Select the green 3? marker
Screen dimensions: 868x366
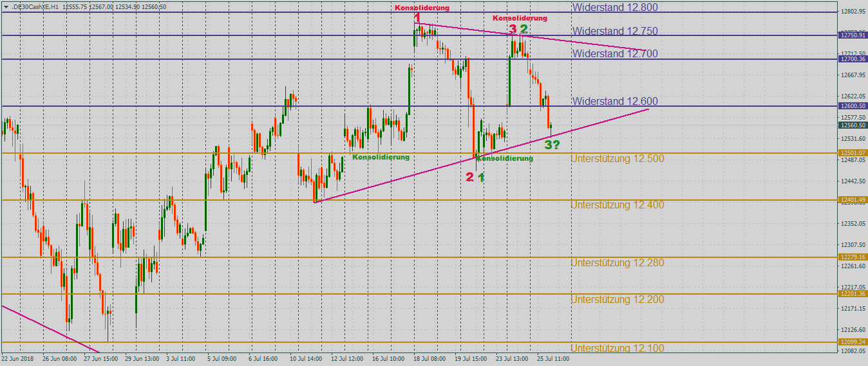point(552,145)
